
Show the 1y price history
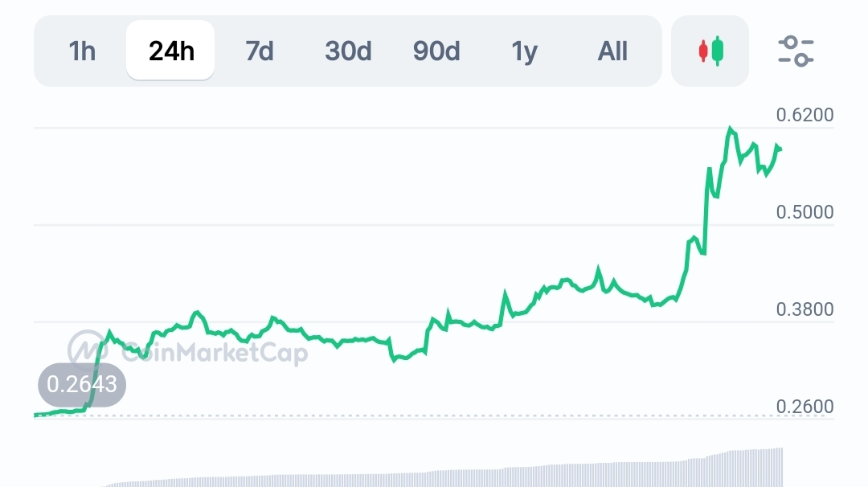pyautogui.click(x=524, y=51)
